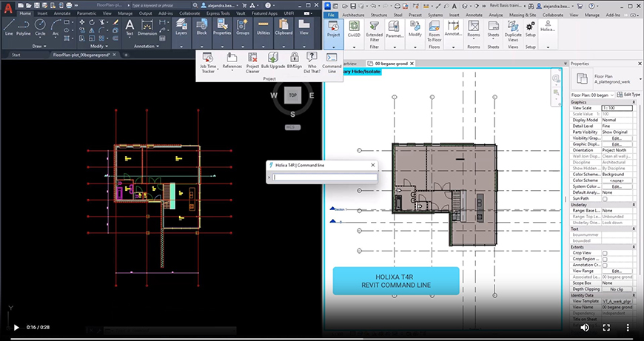Toggle the Sun Path checkbox
Screen dimensions: 644x341
tap(605, 199)
